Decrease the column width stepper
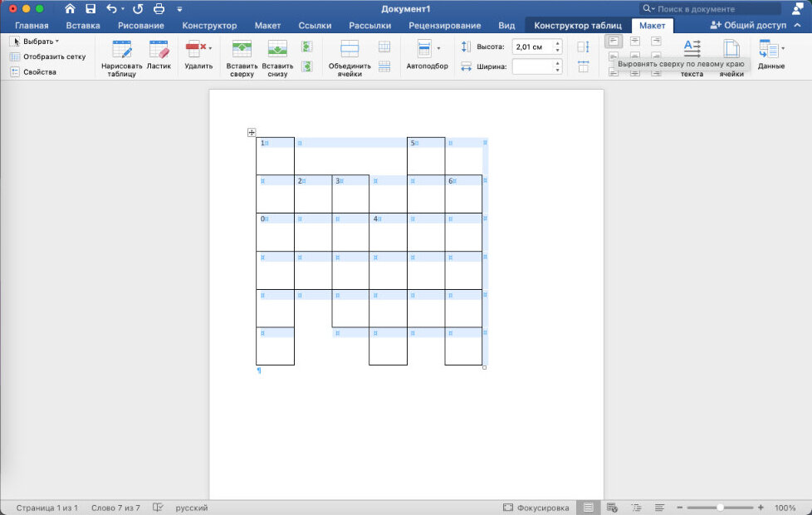This screenshot has height=515, width=812. click(x=558, y=70)
